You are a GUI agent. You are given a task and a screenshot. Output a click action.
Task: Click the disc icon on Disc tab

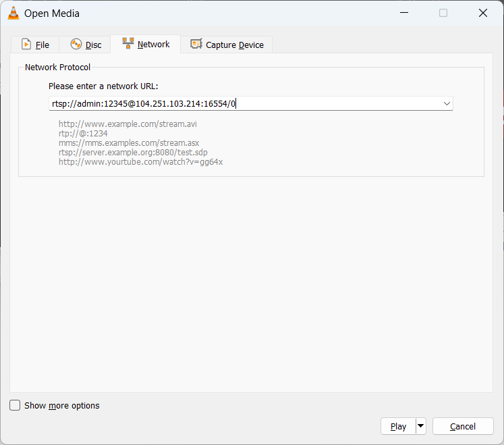point(76,45)
